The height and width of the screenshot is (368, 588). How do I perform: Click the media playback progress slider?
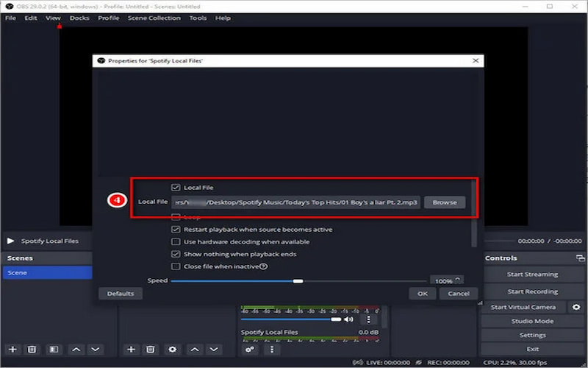click(499, 241)
